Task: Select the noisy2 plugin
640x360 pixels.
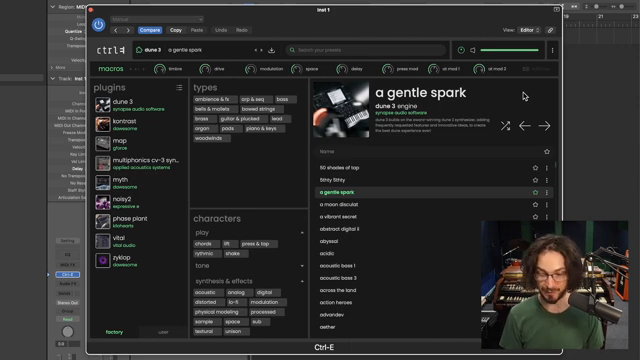Action: click(139, 202)
